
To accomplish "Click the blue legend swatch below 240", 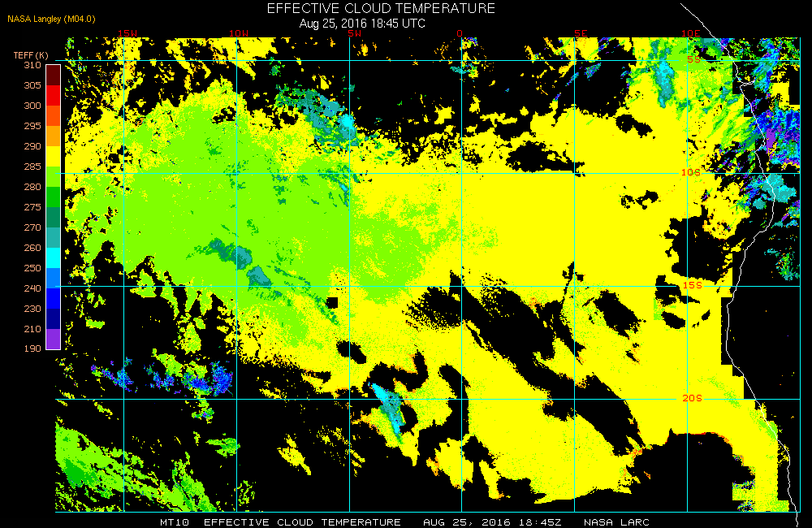I will click(54, 298).
